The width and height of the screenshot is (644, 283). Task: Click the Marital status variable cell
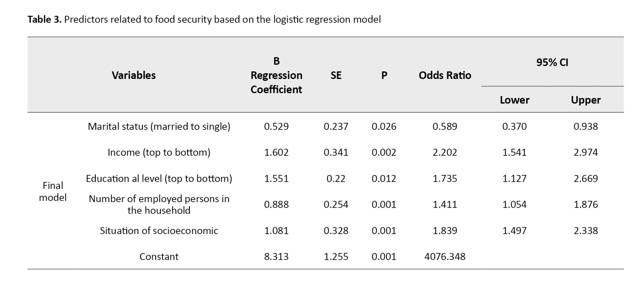[159, 126]
